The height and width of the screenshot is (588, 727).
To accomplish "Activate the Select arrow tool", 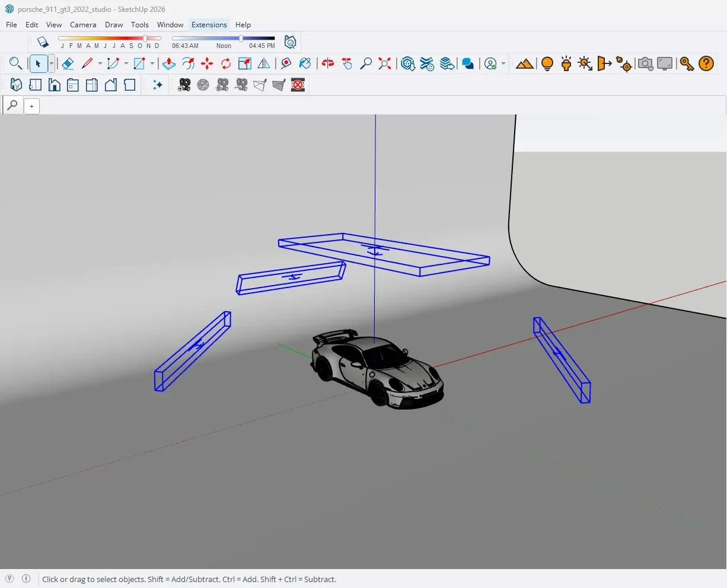I will [x=38, y=63].
